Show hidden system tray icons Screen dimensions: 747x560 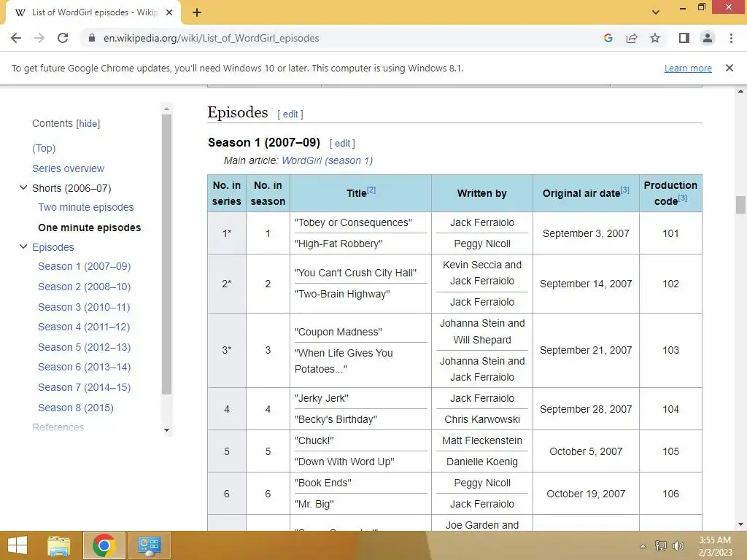click(x=643, y=545)
